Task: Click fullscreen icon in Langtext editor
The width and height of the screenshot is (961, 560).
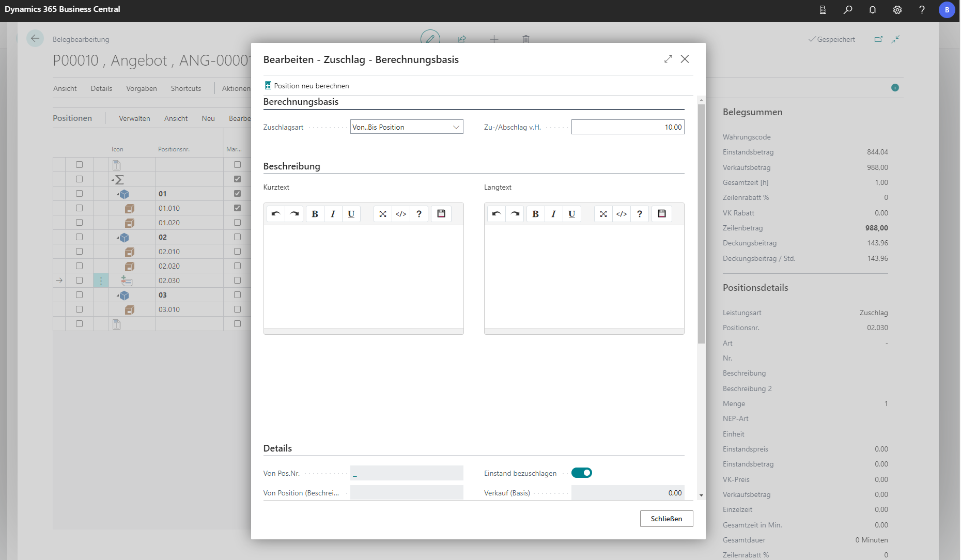Action: pos(603,214)
